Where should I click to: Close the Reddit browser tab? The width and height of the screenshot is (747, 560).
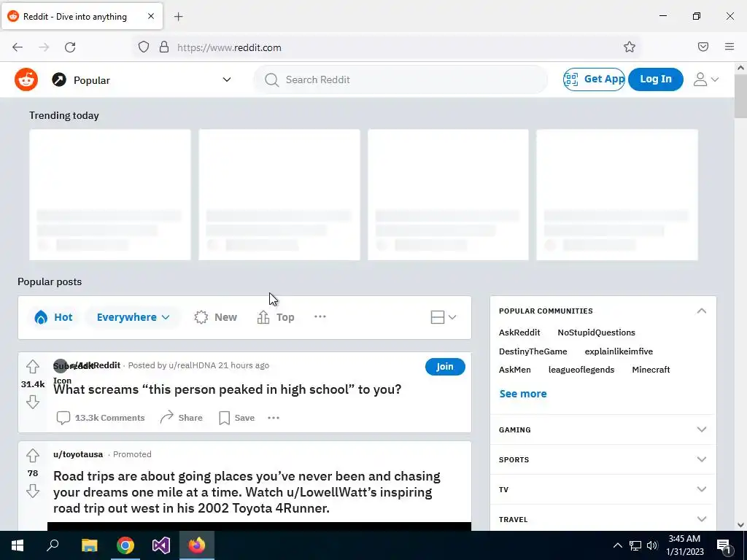(x=151, y=16)
